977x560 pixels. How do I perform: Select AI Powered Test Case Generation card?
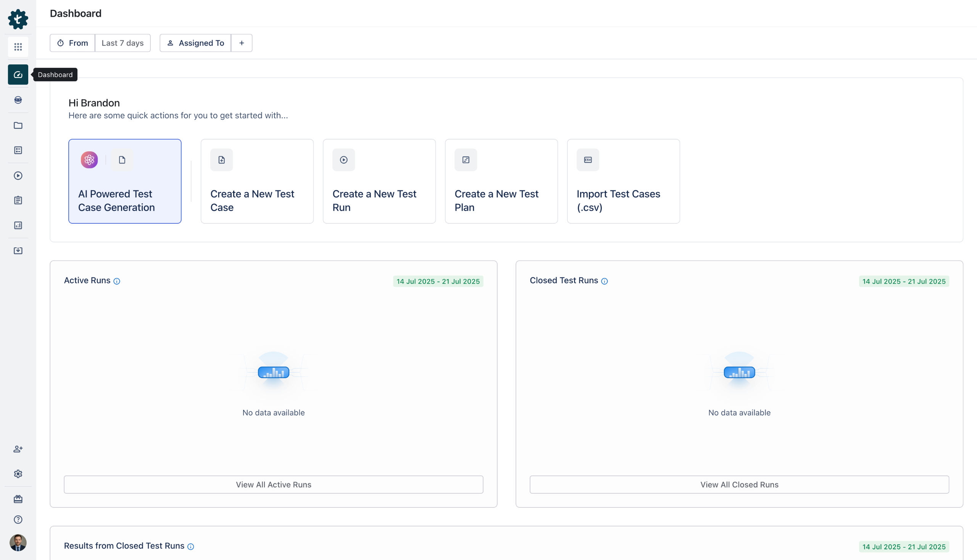pyautogui.click(x=125, y=181)
